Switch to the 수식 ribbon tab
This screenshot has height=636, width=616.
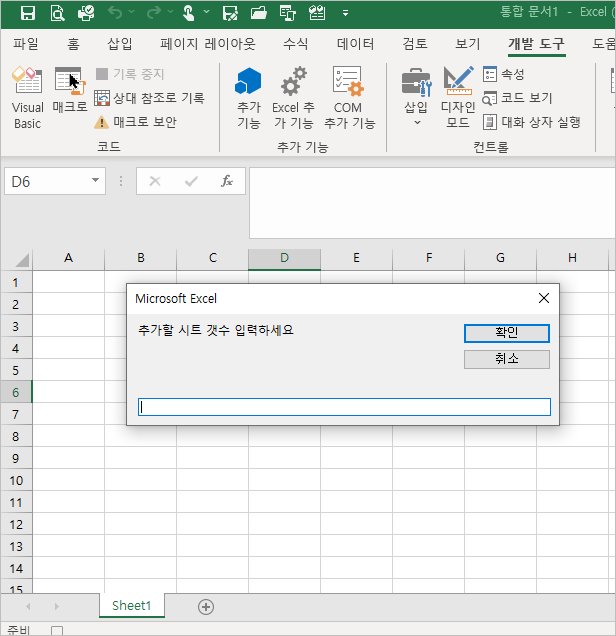(296, 44)
